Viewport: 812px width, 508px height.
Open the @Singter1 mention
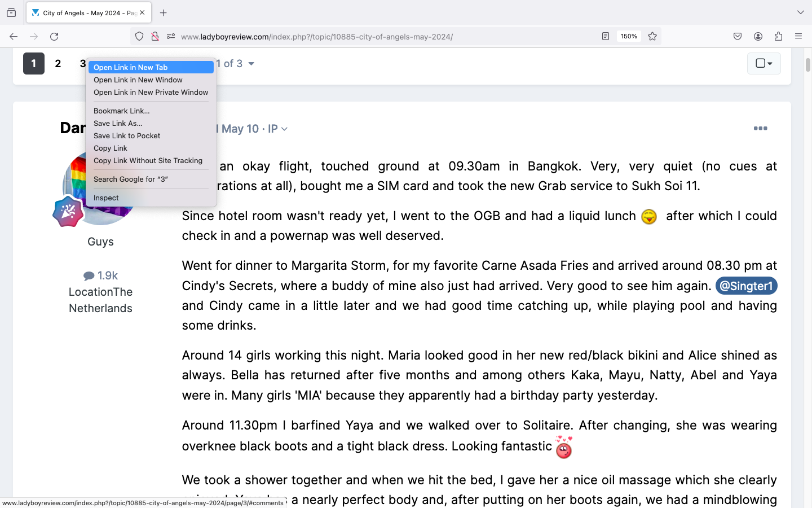[746, 286]
